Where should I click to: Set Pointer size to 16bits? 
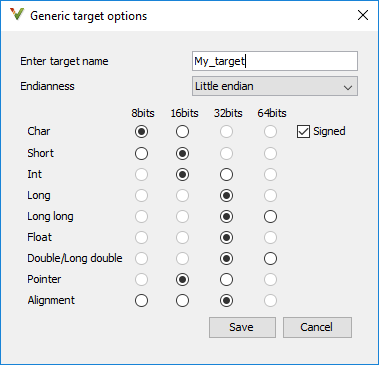pyautogui.click(x=182, y=280)
